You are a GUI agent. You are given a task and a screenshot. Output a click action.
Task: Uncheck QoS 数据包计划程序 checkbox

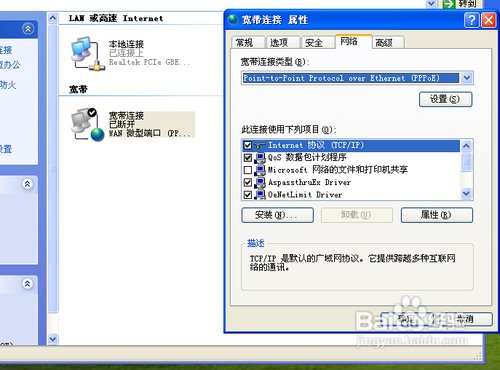[247, 158]
